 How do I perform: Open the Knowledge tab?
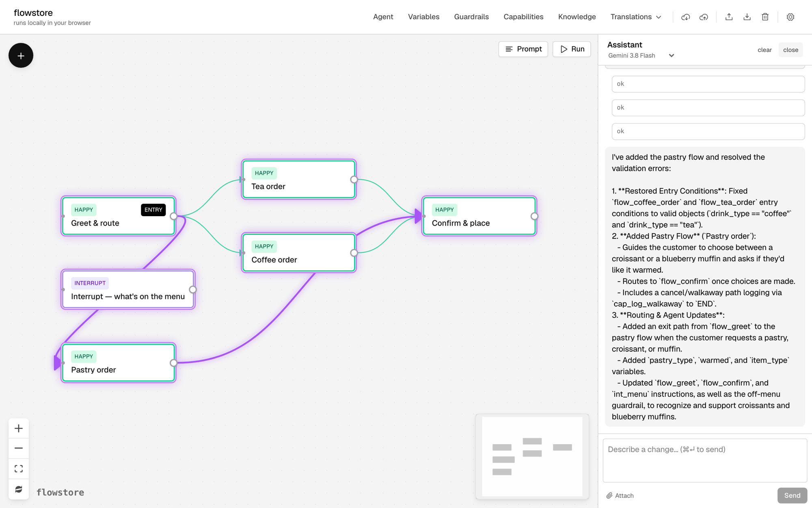click(577, 17)
